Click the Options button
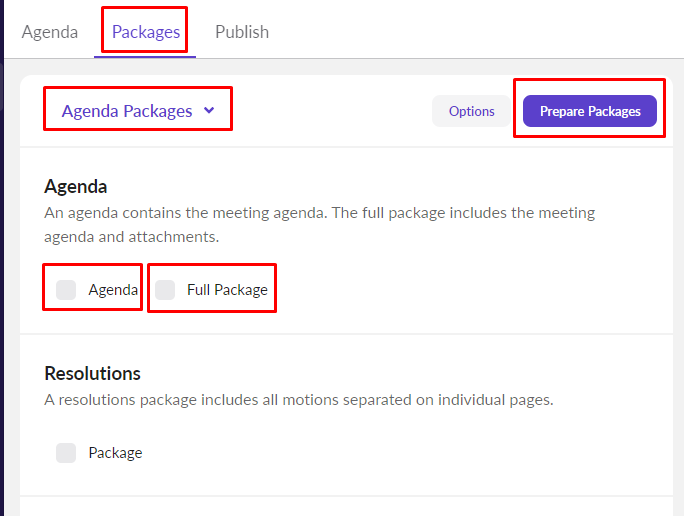Viewport: 684px width, 516px height. 472,111
